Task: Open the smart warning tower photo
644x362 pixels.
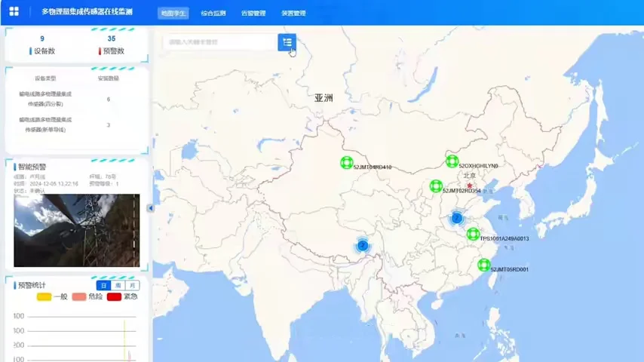Action: pos(77,231)
